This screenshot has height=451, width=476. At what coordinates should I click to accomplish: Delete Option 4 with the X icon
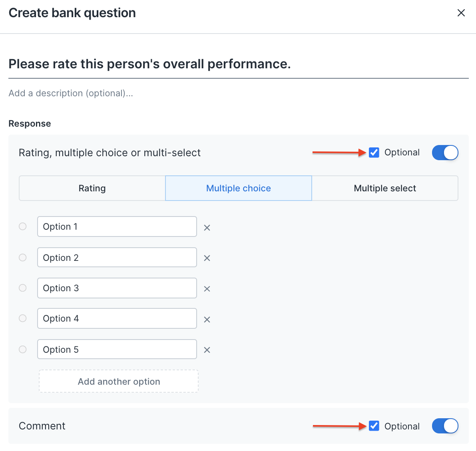[x=207, y=320]
